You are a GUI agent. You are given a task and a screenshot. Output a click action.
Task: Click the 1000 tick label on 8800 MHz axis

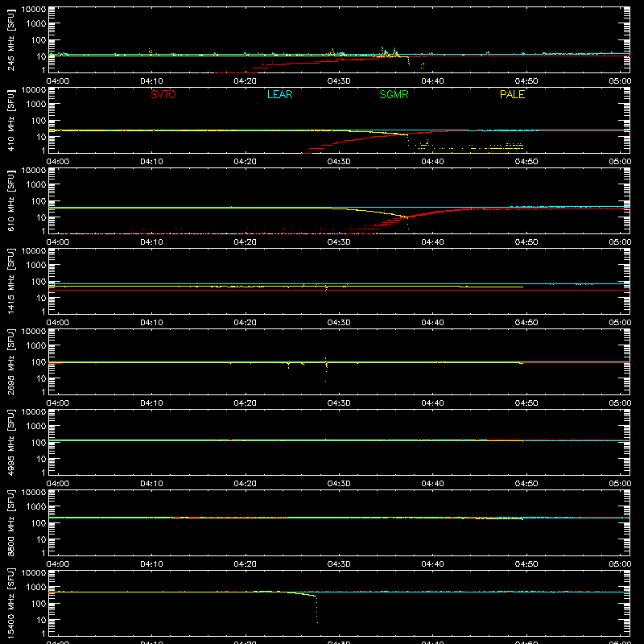point(36,507)
